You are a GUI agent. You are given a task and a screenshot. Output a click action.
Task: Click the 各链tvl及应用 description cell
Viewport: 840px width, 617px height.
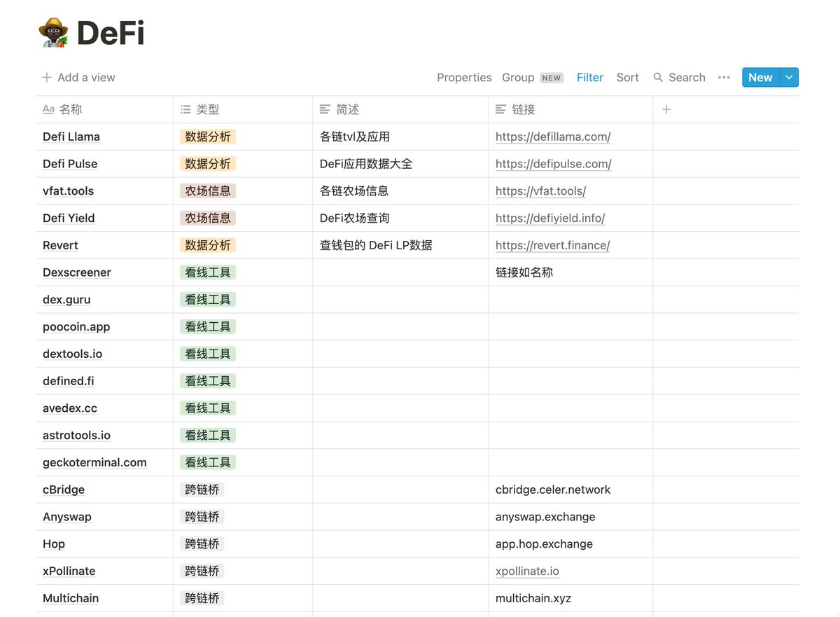pyautogui.click(x=400, y=137)
